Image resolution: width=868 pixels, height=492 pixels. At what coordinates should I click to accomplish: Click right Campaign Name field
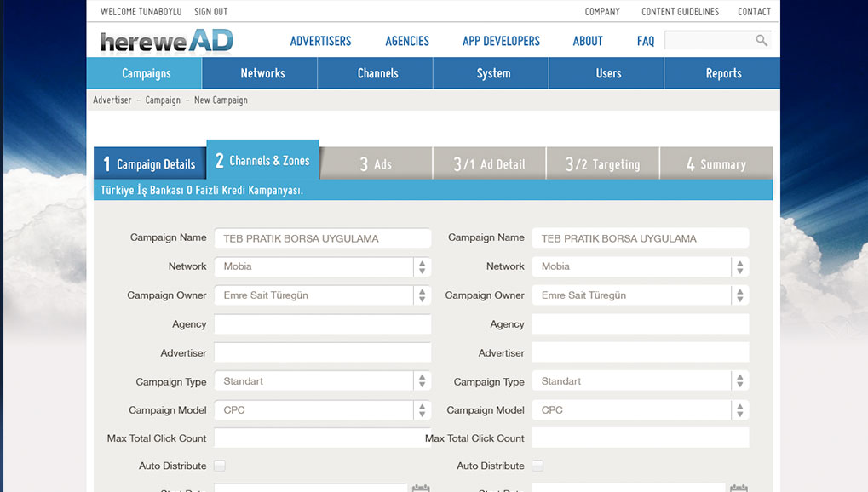(x=641, y=238)
